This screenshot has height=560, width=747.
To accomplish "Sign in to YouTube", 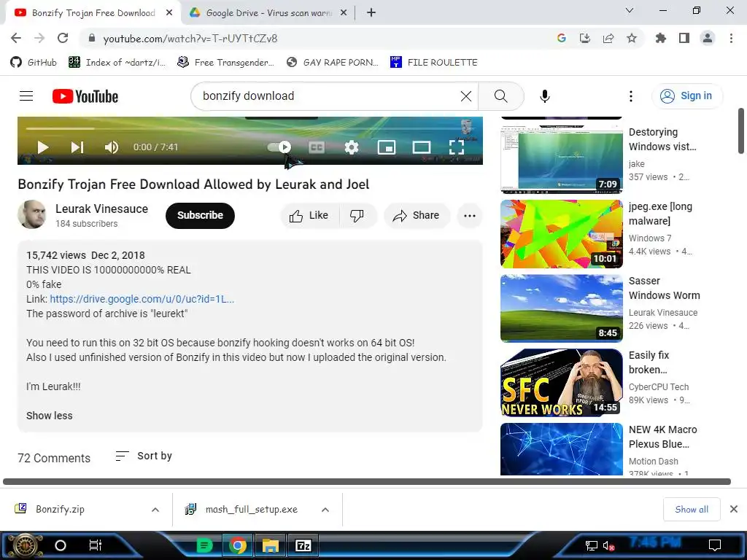I will pyautogui.click(x=686, y=96).
